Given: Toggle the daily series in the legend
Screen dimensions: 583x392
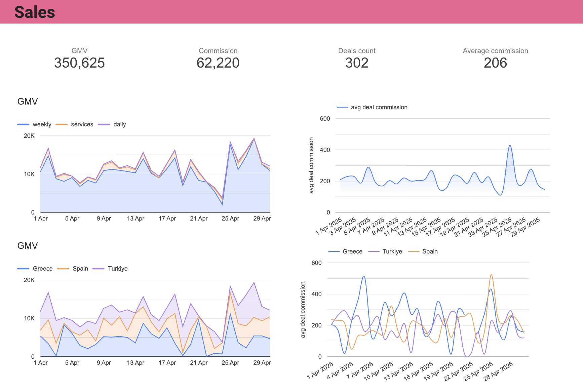Looking at the screenshot, I should point(112,124).
